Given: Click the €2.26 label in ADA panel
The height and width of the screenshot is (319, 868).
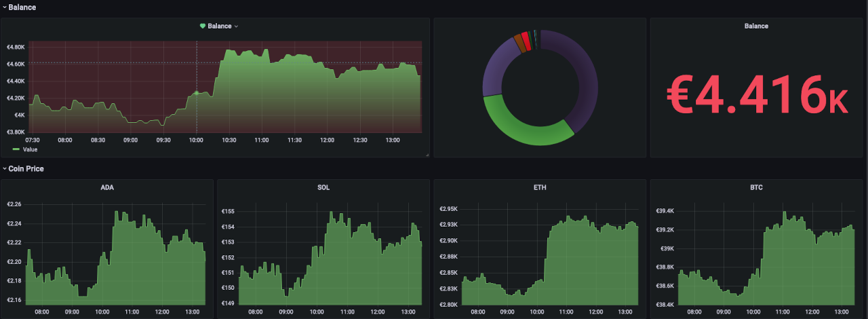Looking at the screenshot, I should tap(14, 204).
